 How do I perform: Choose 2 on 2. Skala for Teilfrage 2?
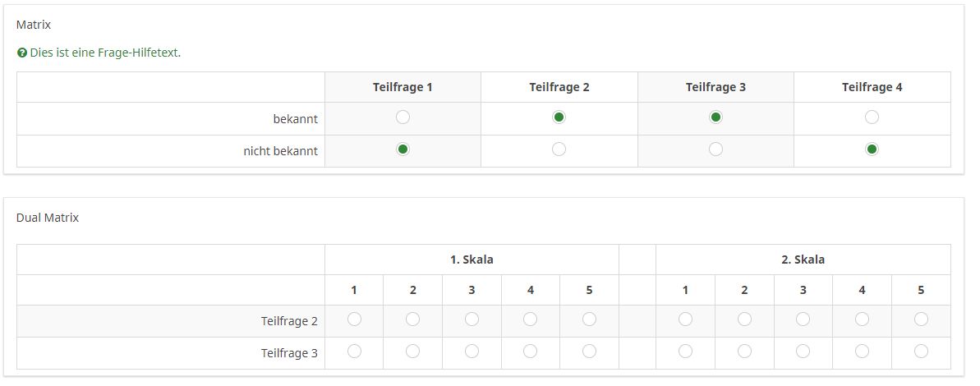744,319
